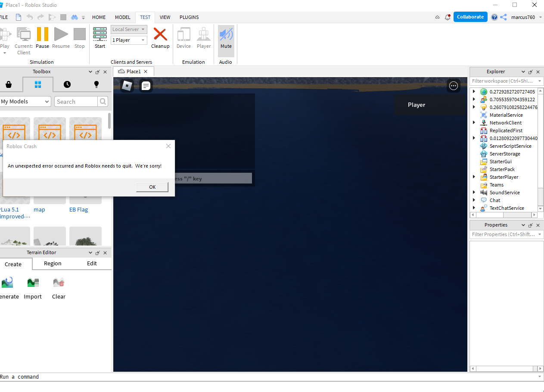The image size is (544, 392).
Task: Switch to the HOME ribbon tab
Action: [x=99, y=17]
